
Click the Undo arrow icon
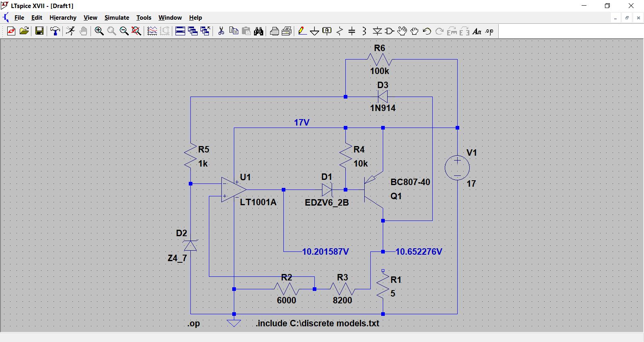tap(427, 31)
